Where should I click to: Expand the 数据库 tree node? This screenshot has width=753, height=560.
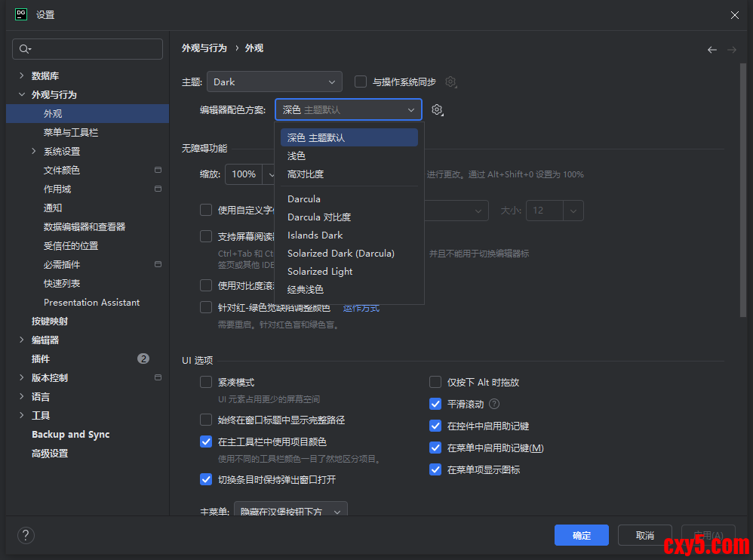(21, 75)
